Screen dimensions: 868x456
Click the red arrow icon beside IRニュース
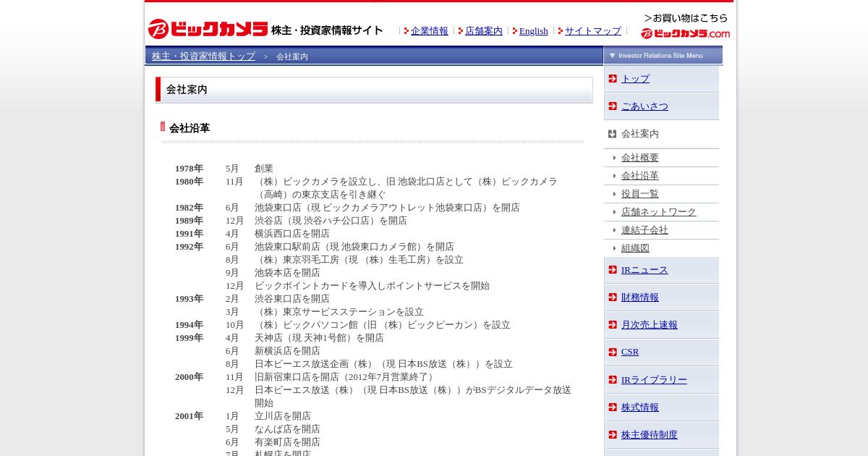[x=613, y=270]
